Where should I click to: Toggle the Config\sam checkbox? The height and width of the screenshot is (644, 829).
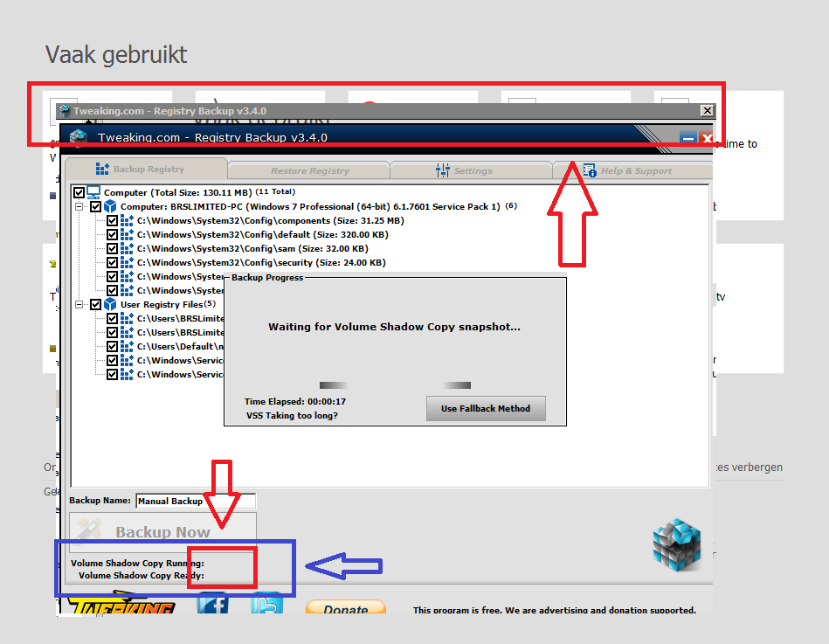point(112,248)
